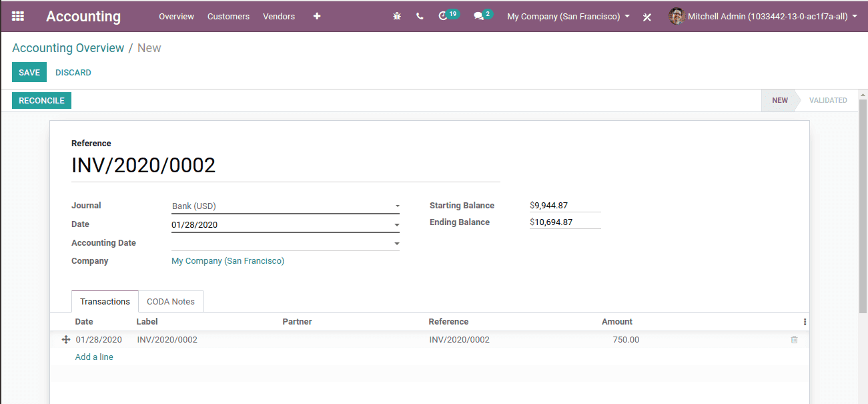Screen dimensions: 868x404
Task: Open My Company (San Francisco) company link
Action: [x=228, y=261]
